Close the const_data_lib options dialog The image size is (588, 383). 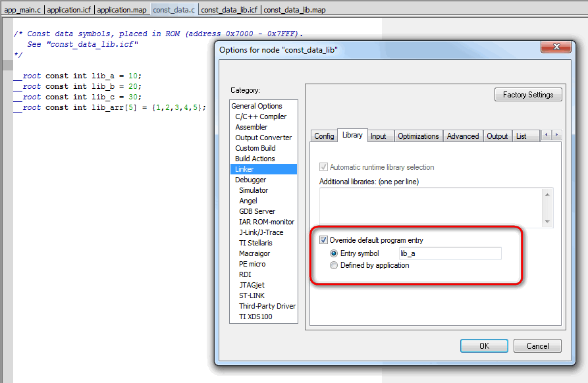coord(560,47)
